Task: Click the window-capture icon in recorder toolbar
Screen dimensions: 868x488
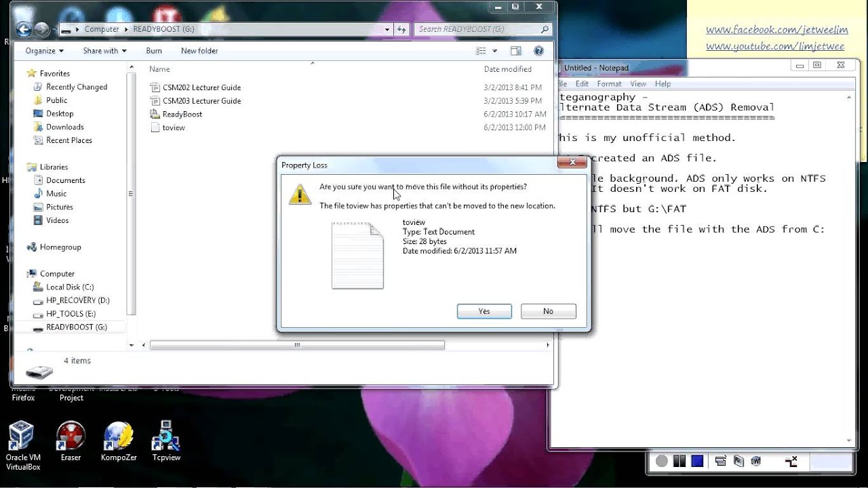Action: (721, 462)
